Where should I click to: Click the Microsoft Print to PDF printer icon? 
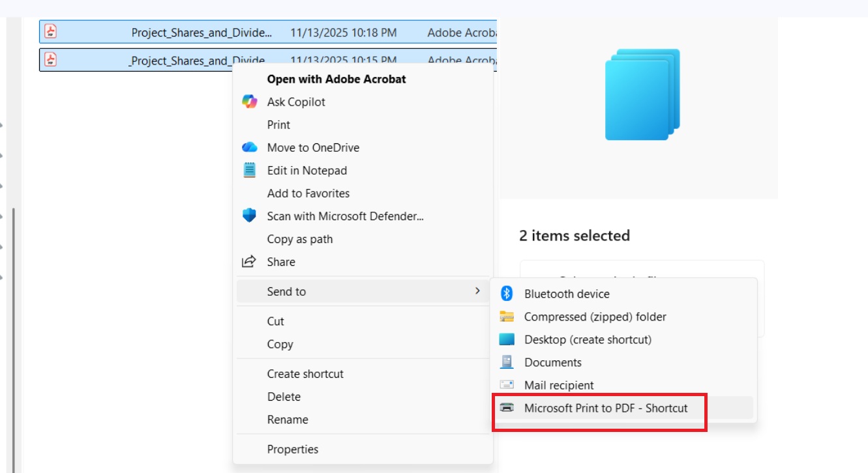507,408
